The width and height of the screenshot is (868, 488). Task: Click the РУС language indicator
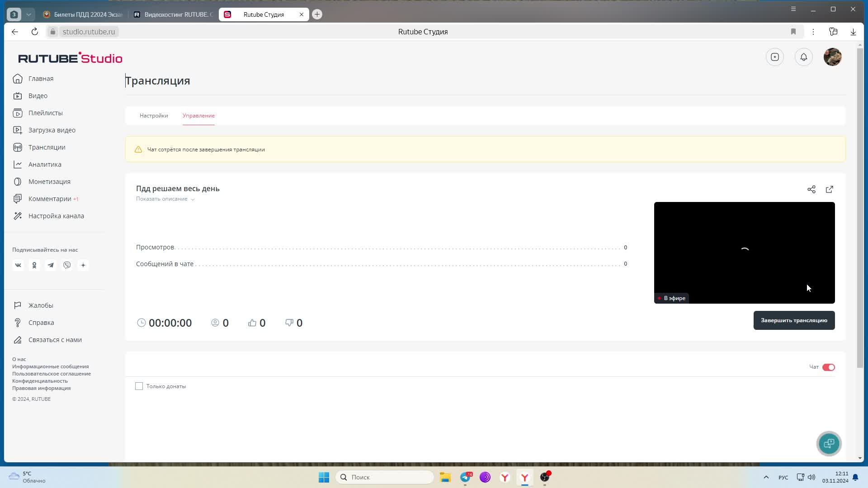coord(783,478)
